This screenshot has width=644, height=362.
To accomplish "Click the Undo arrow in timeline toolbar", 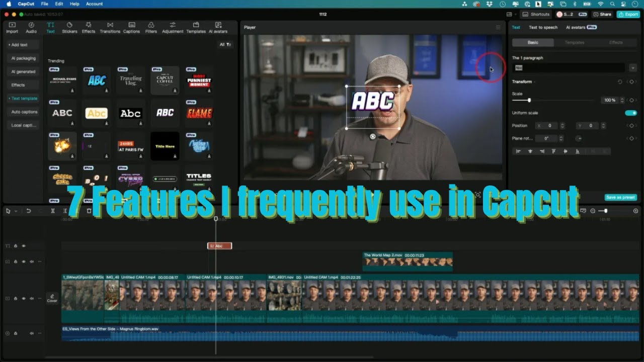I will 29,211.
